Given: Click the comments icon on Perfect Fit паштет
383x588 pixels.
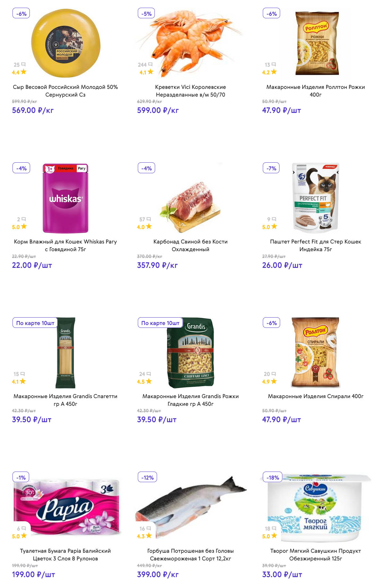Looking at the screenshot, I should point(274,219).
